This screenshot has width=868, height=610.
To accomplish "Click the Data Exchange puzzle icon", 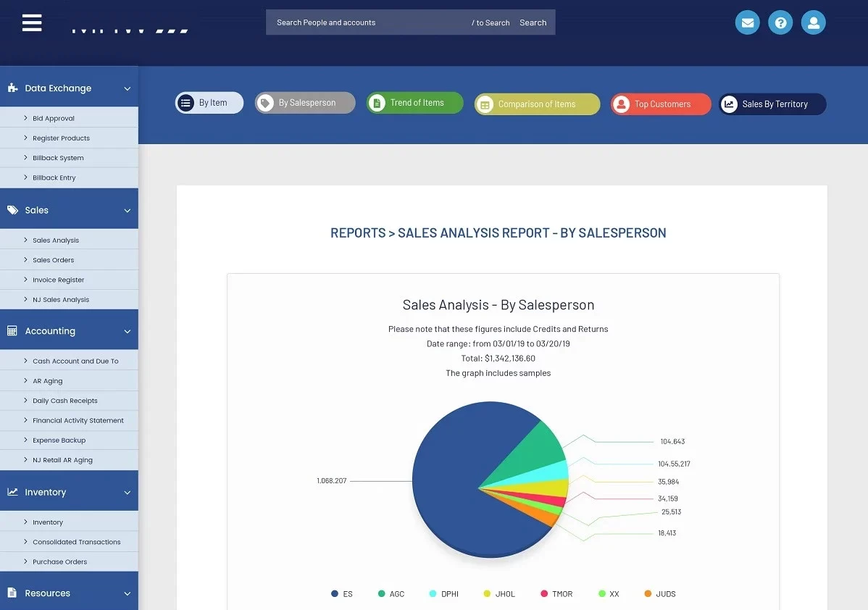I will [x=12, y=88].
